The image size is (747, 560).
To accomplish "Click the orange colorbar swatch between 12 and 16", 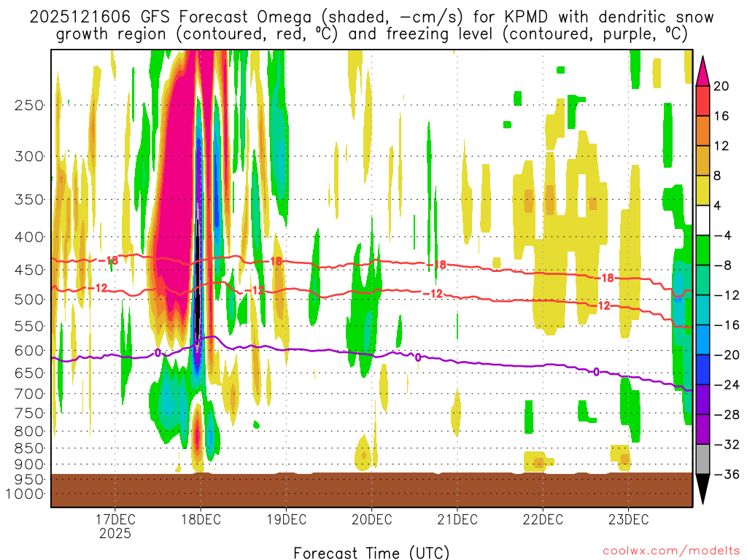I will pos(703,131).
